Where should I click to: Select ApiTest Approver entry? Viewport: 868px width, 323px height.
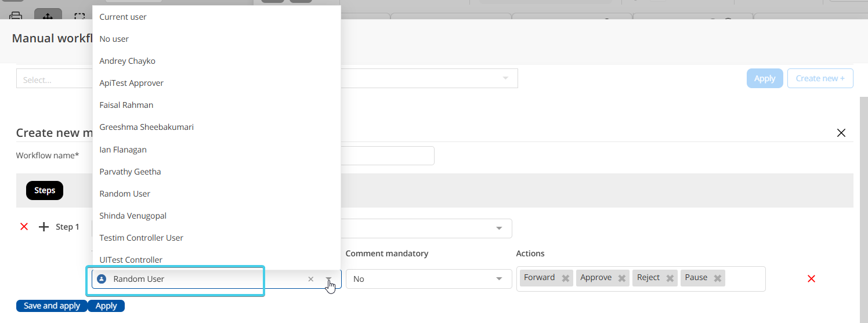[216, 83]
